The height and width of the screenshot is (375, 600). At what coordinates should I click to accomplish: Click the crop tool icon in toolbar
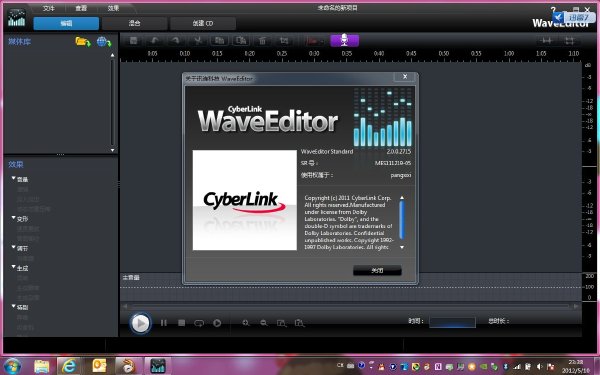284,40
